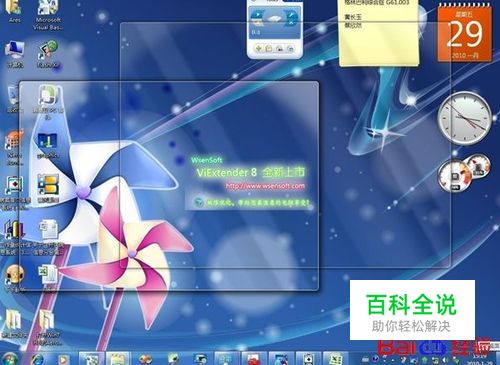Screen dimensions: 500x365
Task: Launch Windows Media Player from the taskbar
Action: click(x=63, y=359)
